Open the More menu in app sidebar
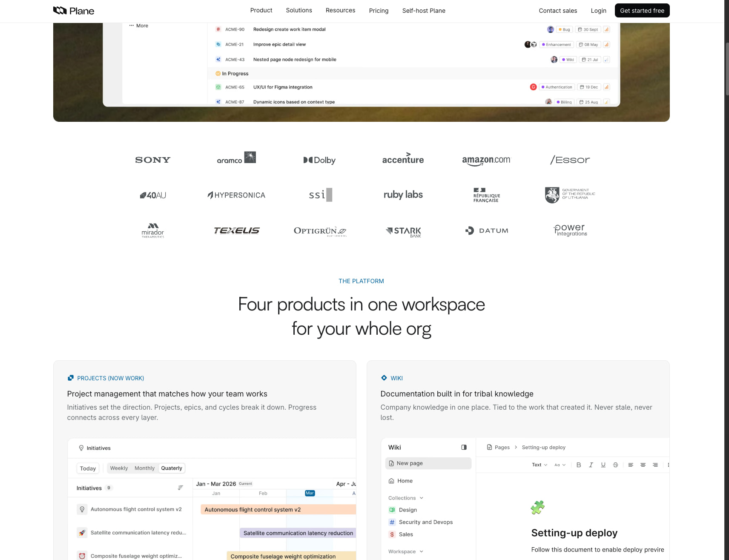729x560 pixels. (139, 26)
